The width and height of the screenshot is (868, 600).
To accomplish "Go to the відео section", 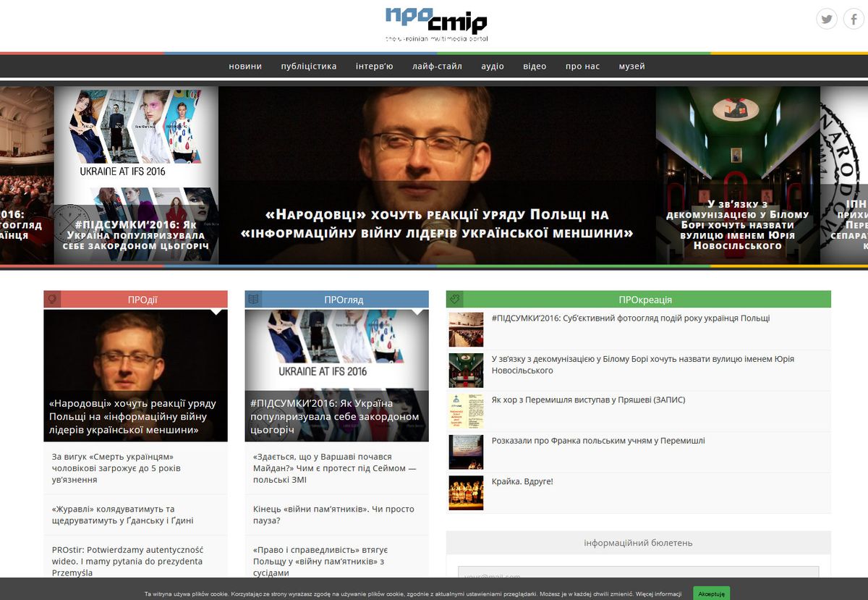I will (535, 66).
